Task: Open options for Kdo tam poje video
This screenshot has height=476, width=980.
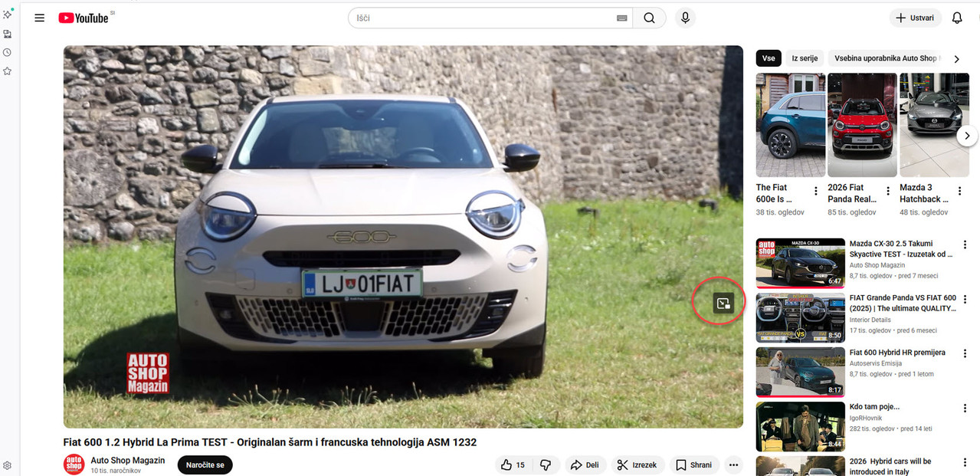Action: coord(965,409)
